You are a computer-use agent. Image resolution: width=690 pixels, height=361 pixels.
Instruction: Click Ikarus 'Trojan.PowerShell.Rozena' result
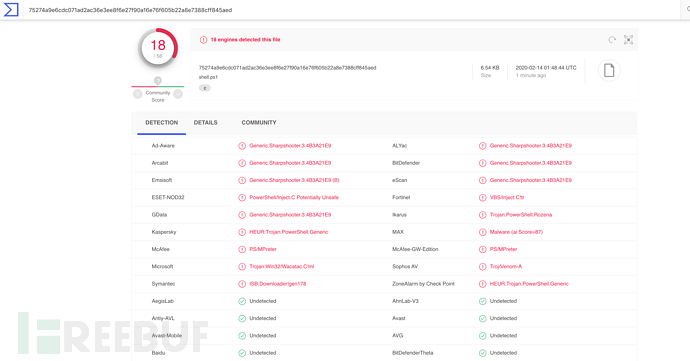click(521, 215)
